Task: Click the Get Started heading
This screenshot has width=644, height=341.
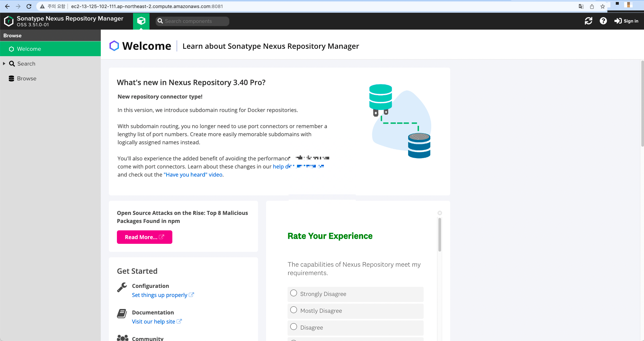Action: click(x=137, y=271)
